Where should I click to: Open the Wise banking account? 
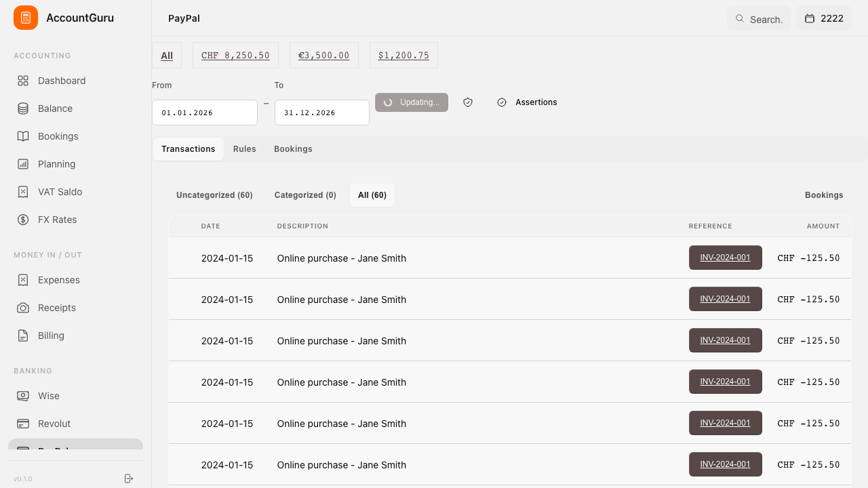tap(75, 396)
